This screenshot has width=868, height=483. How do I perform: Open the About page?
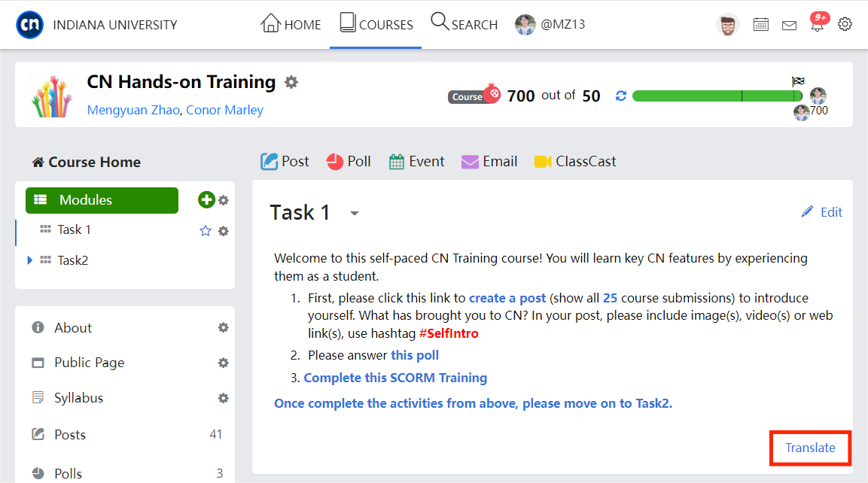coord(72,327)
